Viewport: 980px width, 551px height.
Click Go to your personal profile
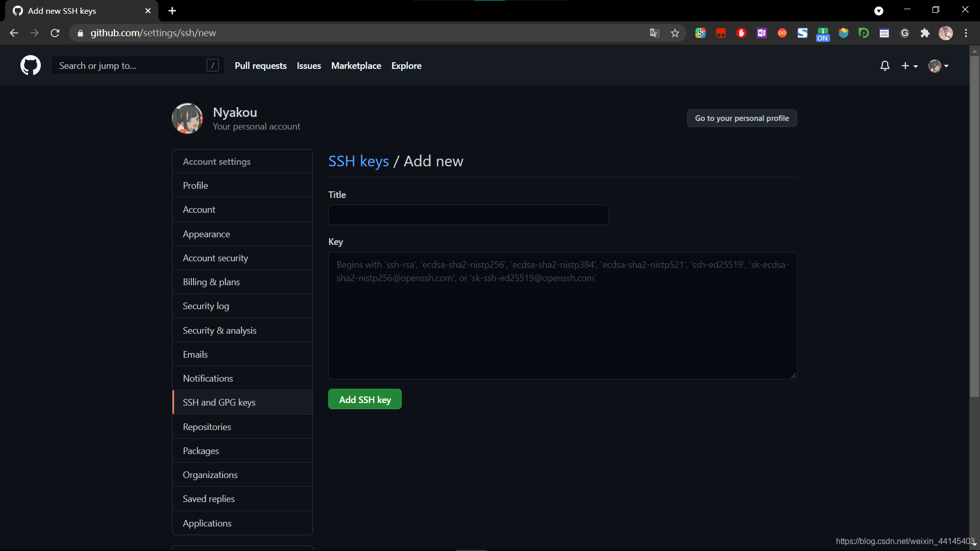tap(741, 118)
